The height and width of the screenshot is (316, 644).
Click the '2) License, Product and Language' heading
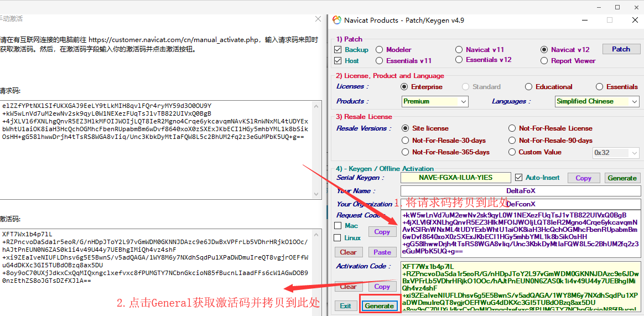tap(389, 76)
